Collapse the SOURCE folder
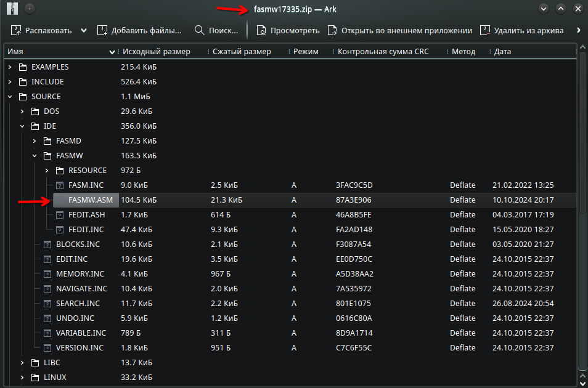This screenshot has width=588, height=388. coord(10,96)
